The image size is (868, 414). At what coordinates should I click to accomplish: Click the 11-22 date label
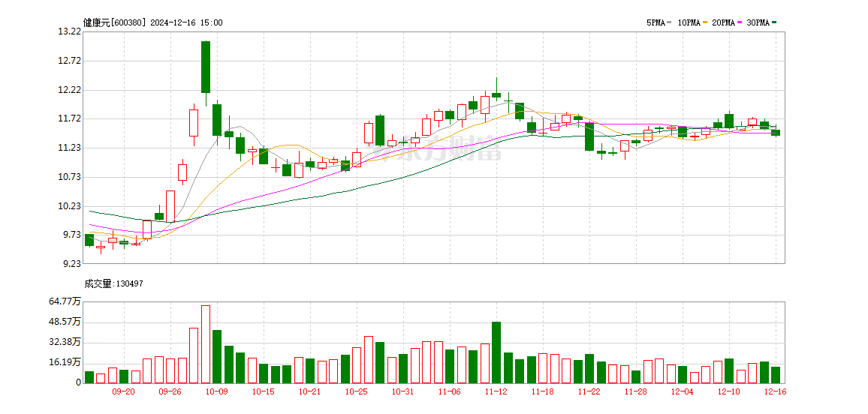(589, 391)
